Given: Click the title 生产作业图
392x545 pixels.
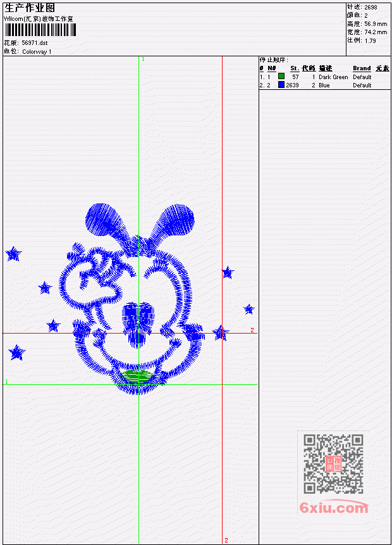Looking at the screenshot, I should (x=30, y=8).
